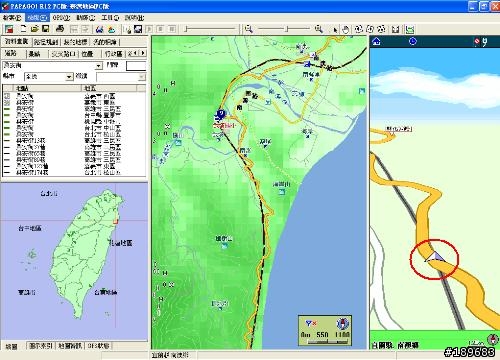Click the binoculars search icon in toolbar
This screenshot has width=500, height=360.
[x=99, y=29]
